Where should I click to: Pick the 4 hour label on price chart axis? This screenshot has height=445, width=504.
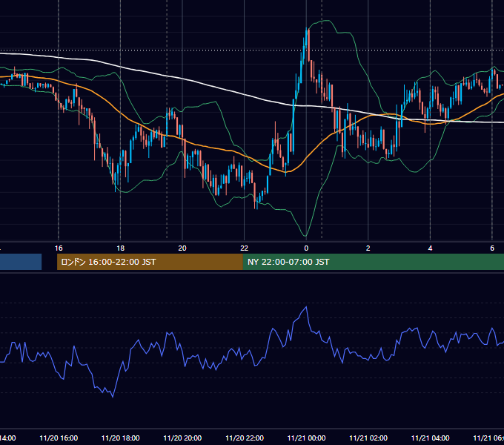tap(430, 248)
